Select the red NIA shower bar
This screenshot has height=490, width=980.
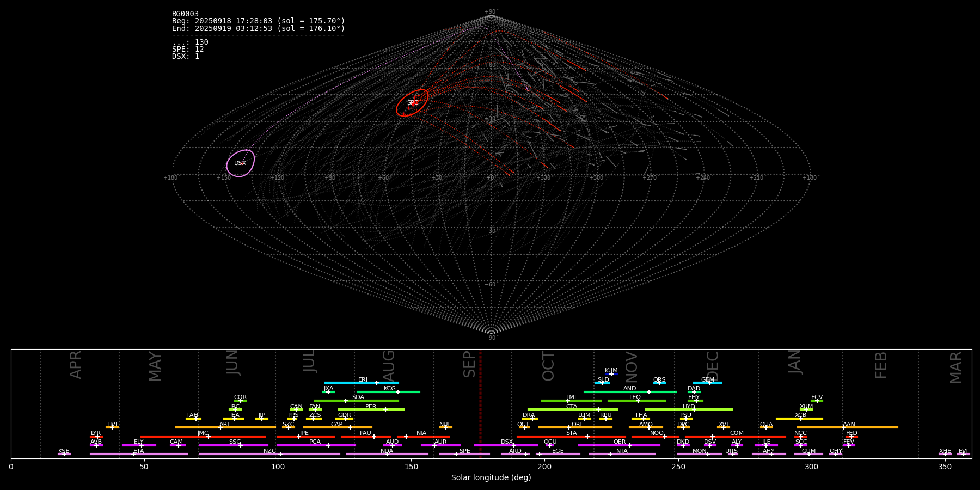(x=423, y=437)
